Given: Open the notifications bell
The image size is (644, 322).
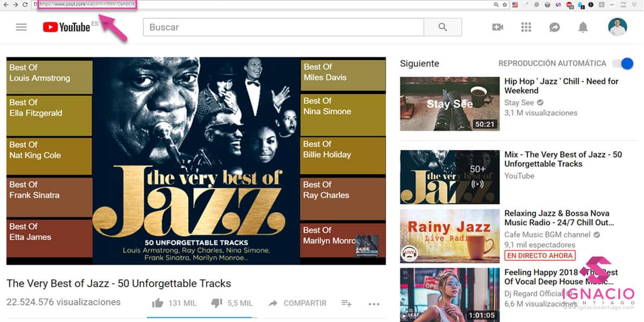Looking at the screenshot, I should pos(583,27).
